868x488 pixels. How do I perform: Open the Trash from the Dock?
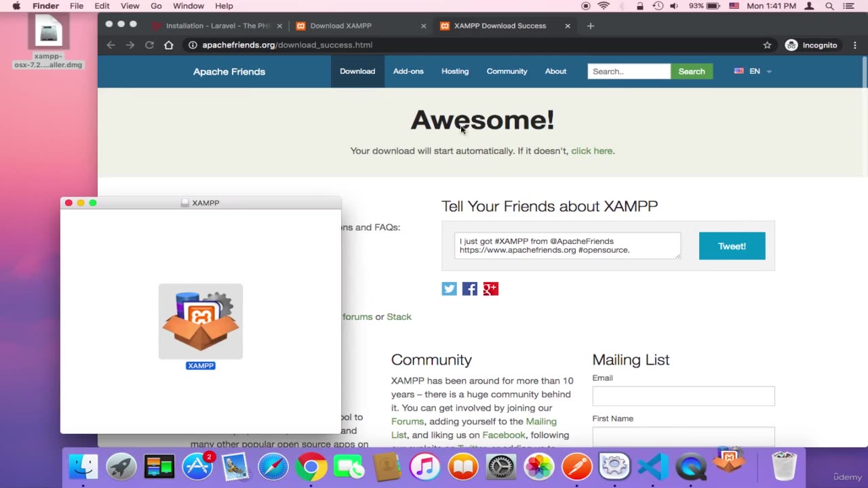pos(785,466)
